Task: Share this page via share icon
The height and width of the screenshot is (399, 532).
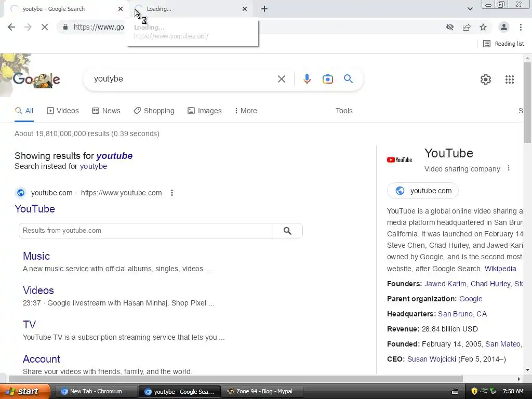Action: 467,27
